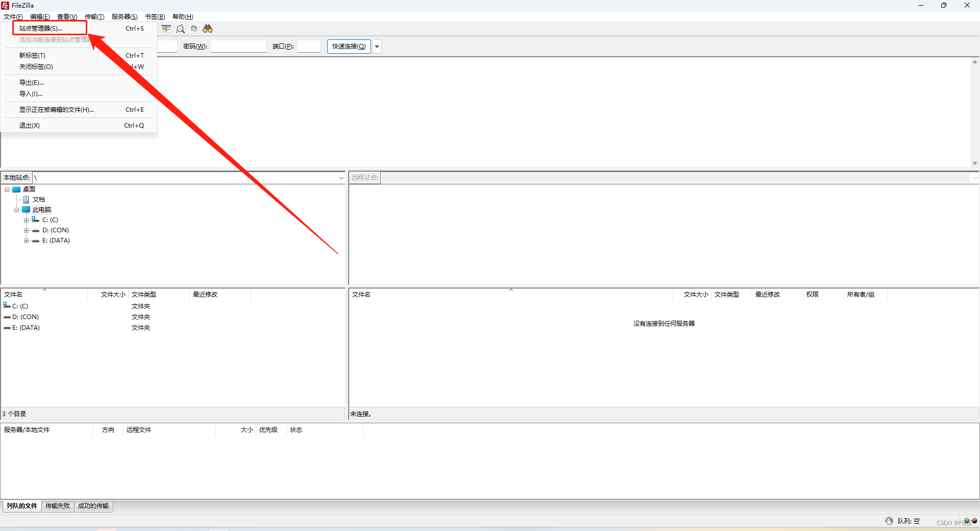Click the speed limit gauge icon

click(889, 521)
